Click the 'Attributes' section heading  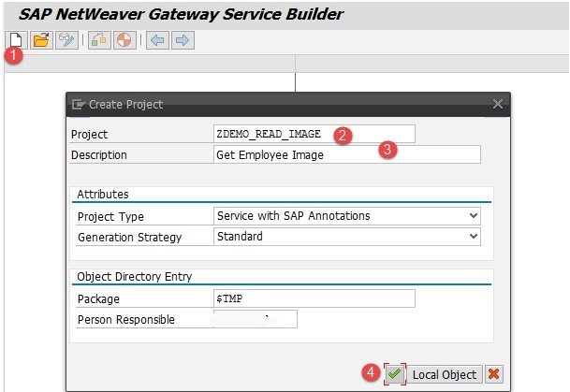[103, 195]
